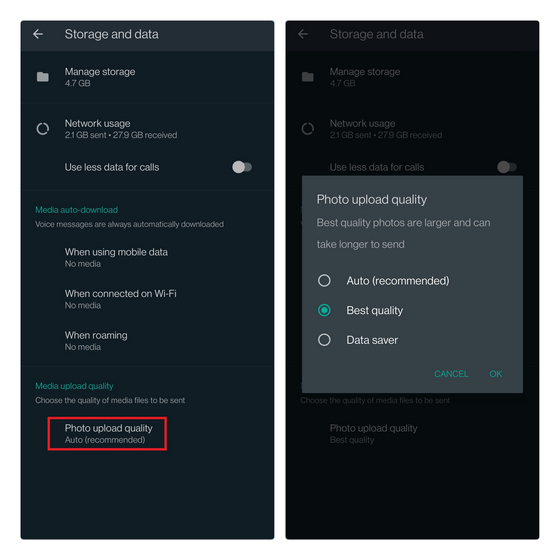
Task: Click the Manage storage folder icon
Action: [x=42, y=77]
